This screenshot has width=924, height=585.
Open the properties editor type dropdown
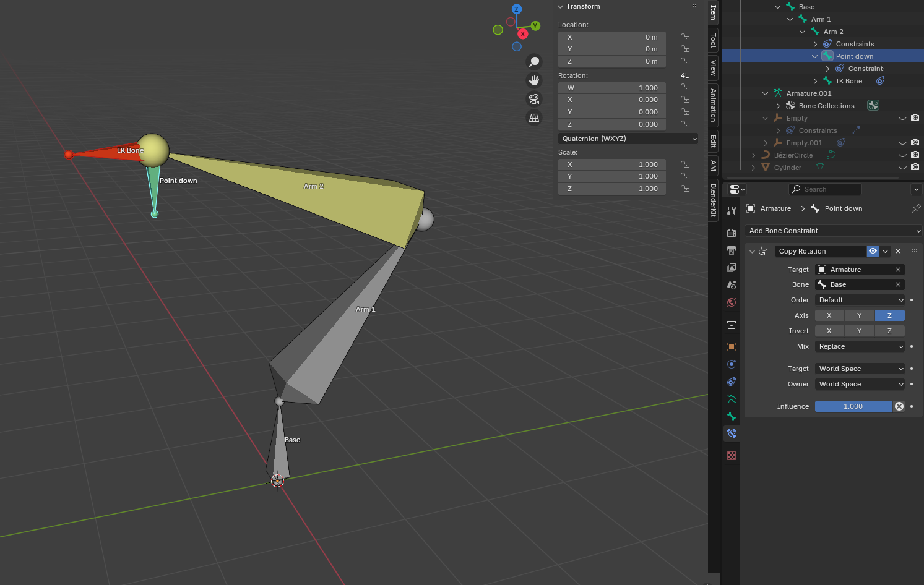tap(737, 189)
